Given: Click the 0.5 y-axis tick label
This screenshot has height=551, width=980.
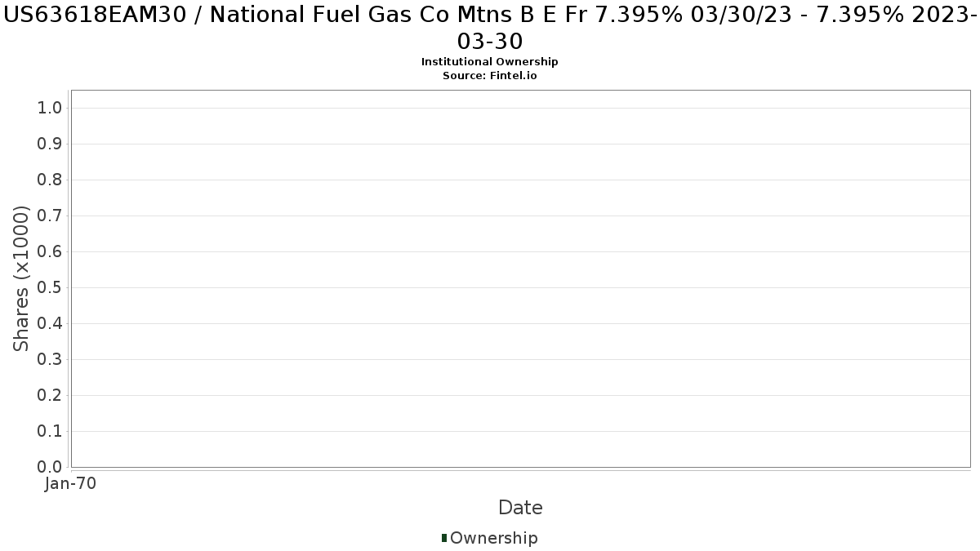Looking at the screenshot, I should coord(49,288).
